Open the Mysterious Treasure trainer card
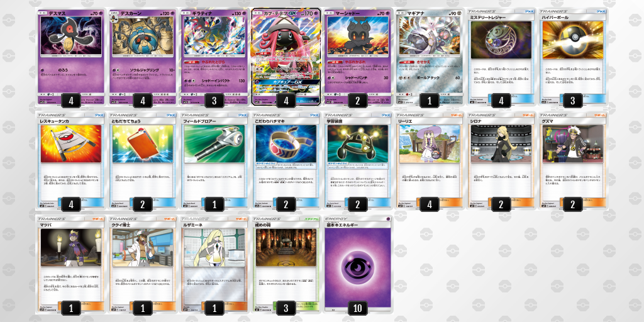Image resolution: width=644 pixels, height=322 pixels. pos(501,57)
